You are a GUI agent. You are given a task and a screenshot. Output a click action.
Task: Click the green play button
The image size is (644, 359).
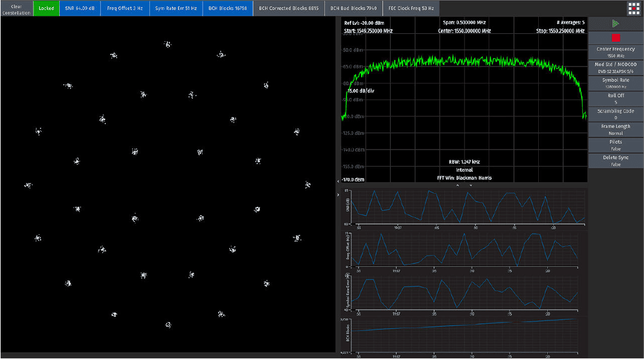(x=615, y=24)
